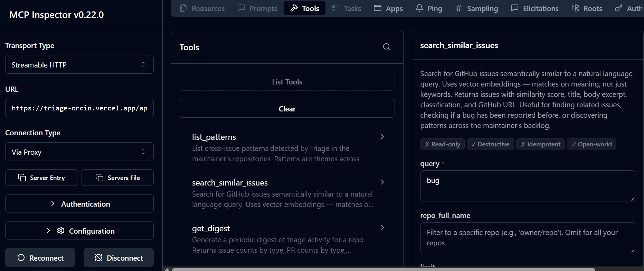Open Transport Type dropdown
The image size is (644, 271).
(x=79, y=65)
